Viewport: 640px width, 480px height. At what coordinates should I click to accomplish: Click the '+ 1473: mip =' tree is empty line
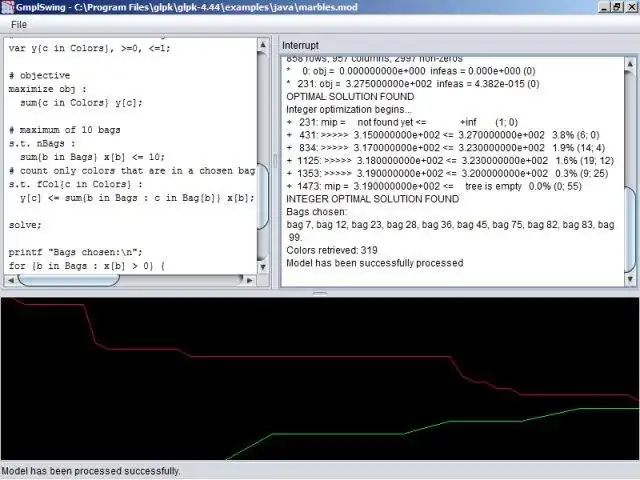(x=434, y=186)
